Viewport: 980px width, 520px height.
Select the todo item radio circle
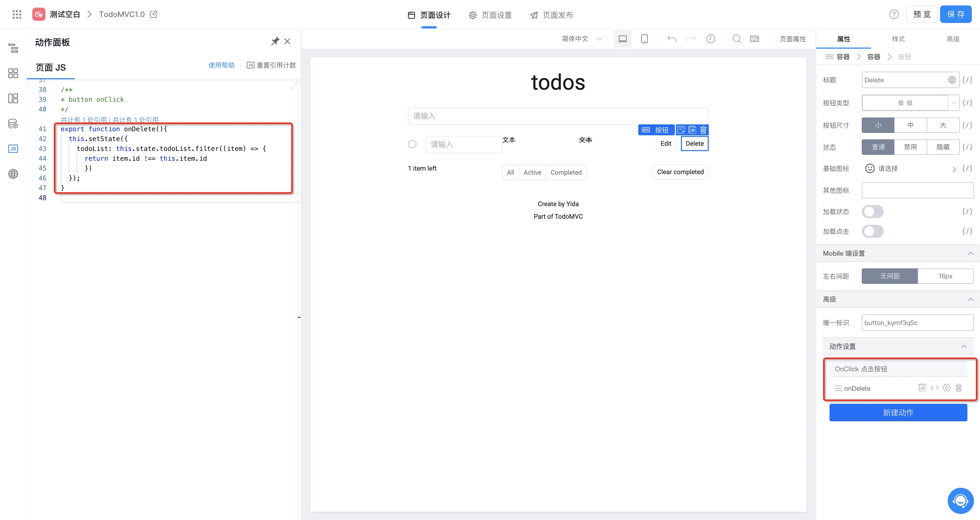pos(412,144)
